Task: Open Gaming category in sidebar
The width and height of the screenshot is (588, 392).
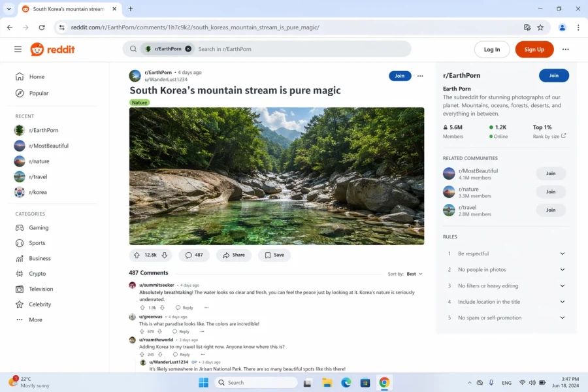Action: [39, 227]
